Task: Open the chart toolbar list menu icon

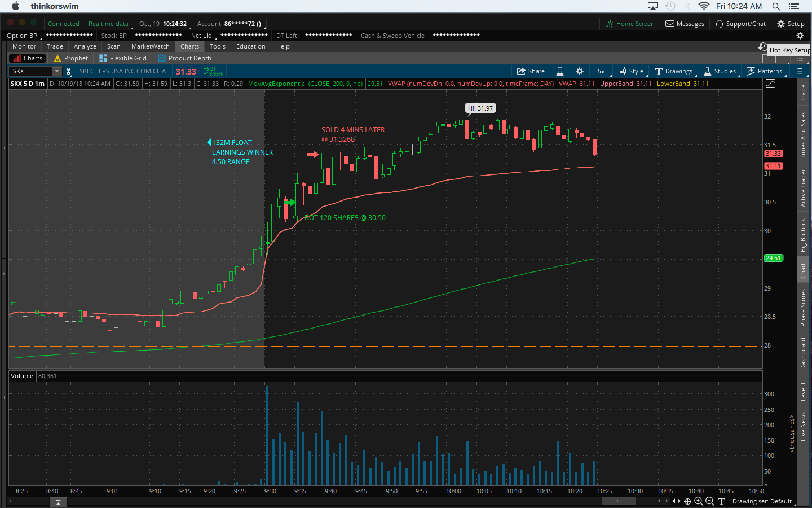Action: point(800,71)
